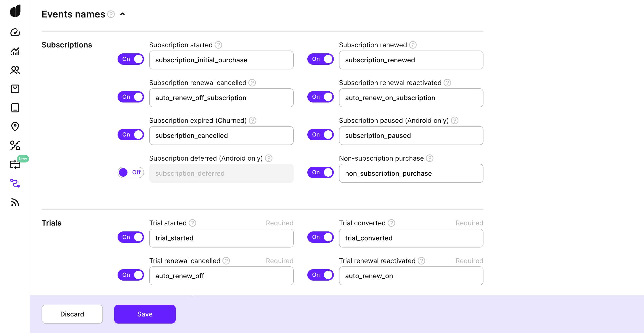
Task: Select the location pin Placements icon
Action: tap(15, 127)
